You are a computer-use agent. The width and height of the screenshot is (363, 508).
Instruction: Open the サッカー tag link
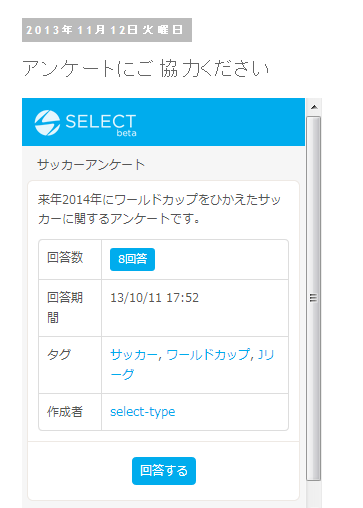pos(133,354)
